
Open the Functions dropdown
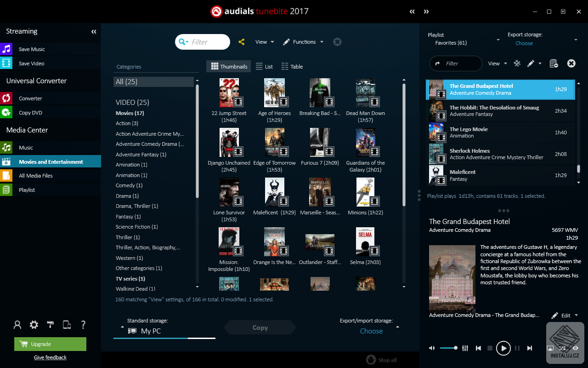coord(303,42)
